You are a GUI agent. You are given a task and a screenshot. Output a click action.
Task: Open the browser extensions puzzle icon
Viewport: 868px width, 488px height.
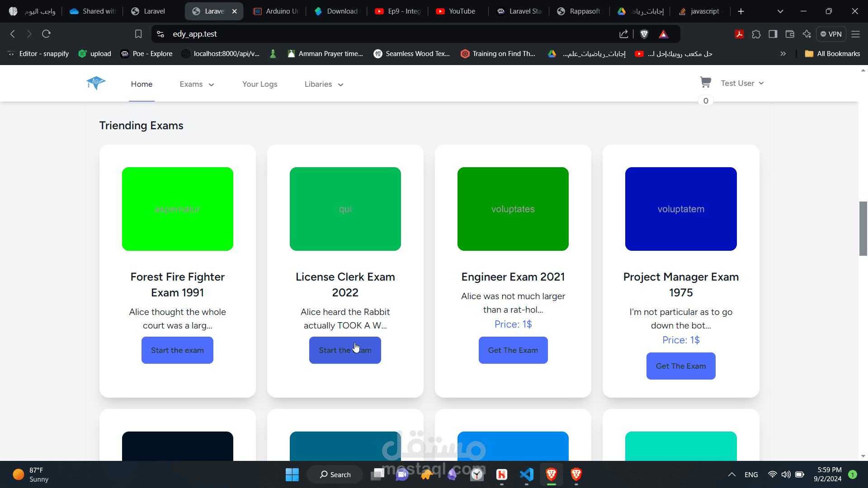pyautogui.click(x=756, y=34)
